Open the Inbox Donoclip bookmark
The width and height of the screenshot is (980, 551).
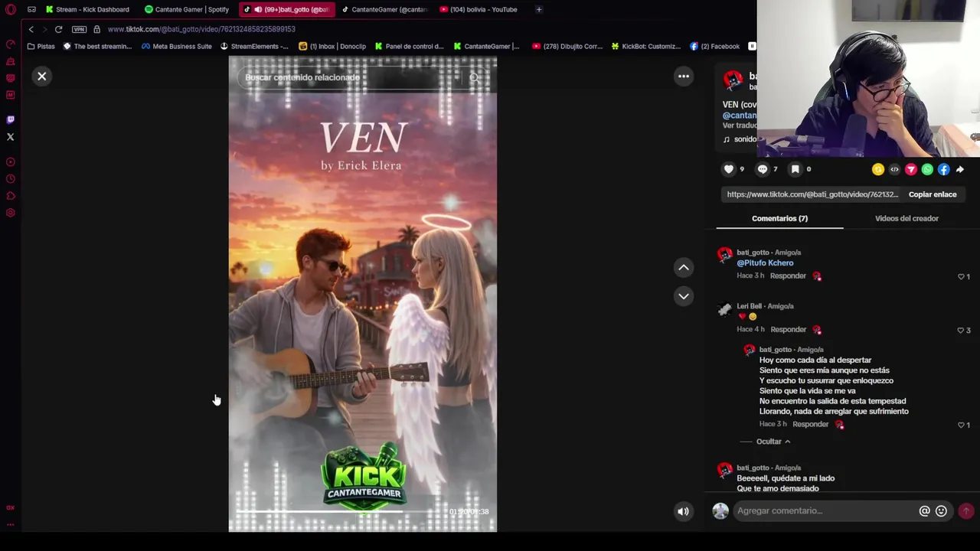[332, 46]
